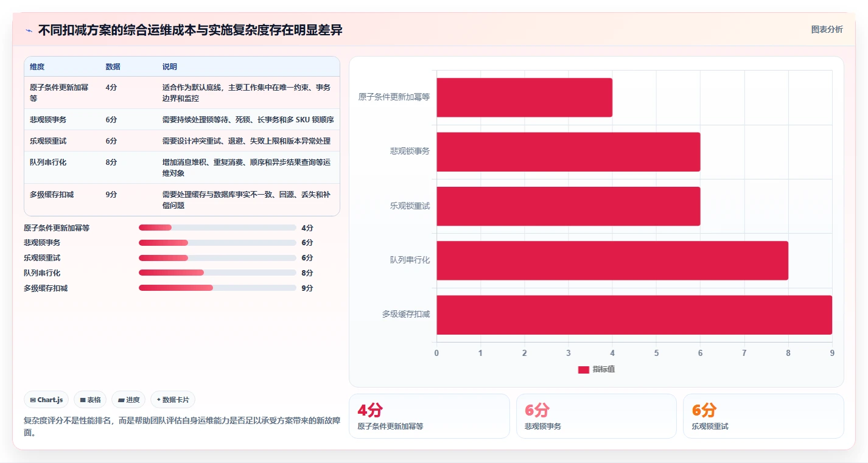
Task: Click the 原子条件更新加幂等 table cell
Action: coord(61,92)
